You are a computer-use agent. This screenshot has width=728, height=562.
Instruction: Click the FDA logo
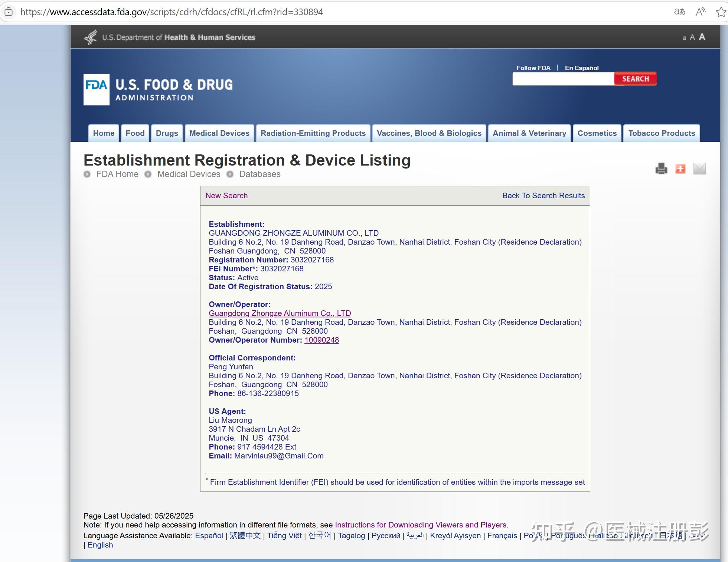tap(97, 90)
